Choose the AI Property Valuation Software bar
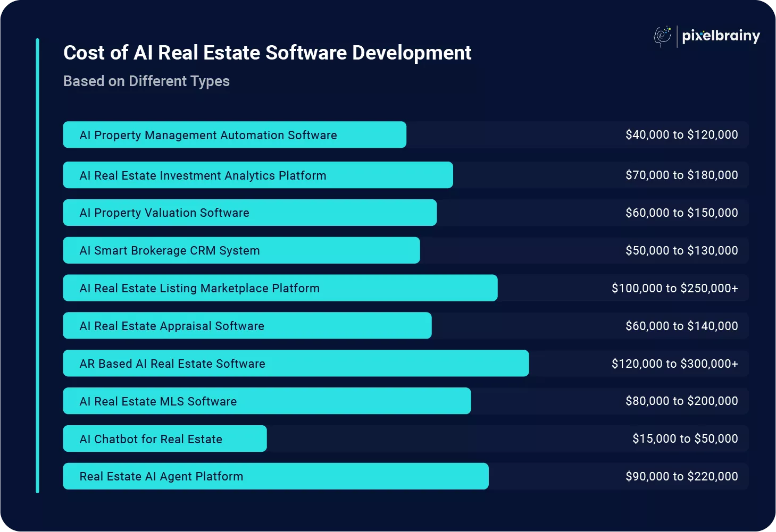Screen dimensions: 776x532 [250, 213]
